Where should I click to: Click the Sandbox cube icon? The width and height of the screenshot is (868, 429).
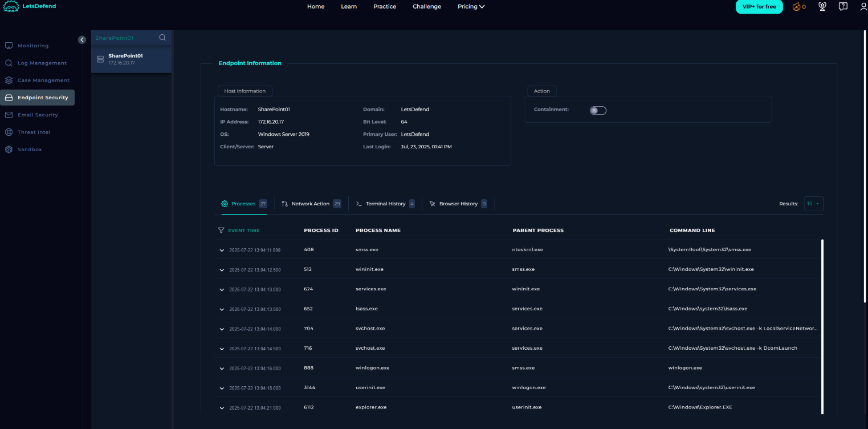[x=9, y=149]
